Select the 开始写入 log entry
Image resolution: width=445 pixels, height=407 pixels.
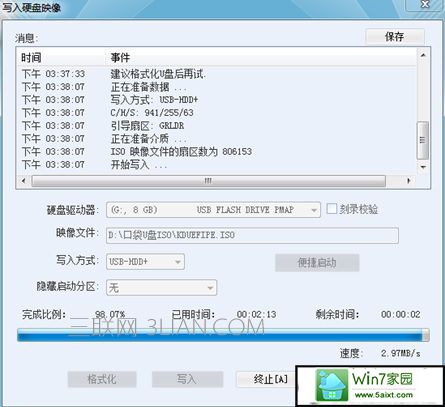tap(216, 165)
